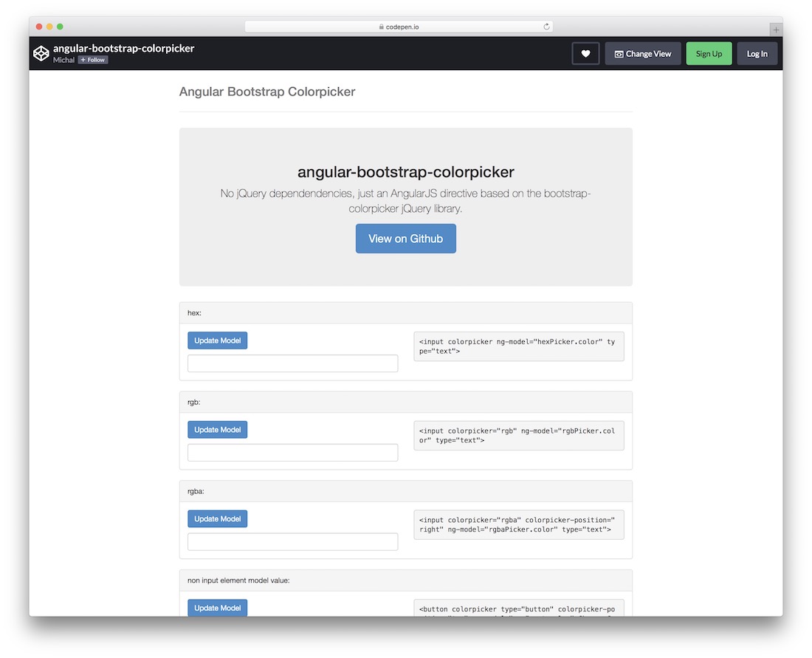Click the rgb color input field
The image size is (812, 658).
coord(292,452)
